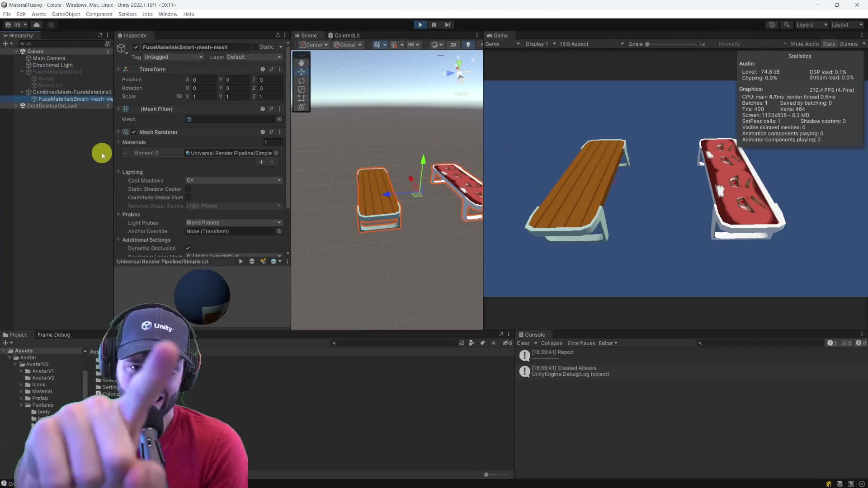Select the Scale tool
Screen dimensions: 868x488
click(x=302, y=90)
